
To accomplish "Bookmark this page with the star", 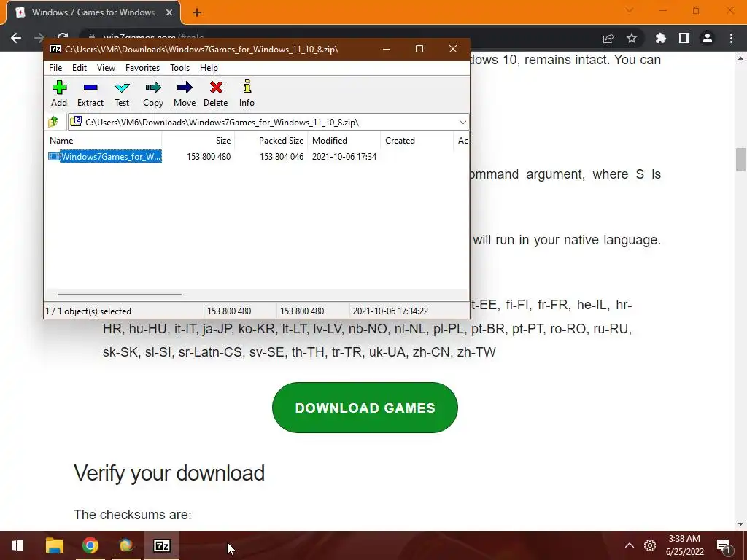I will pyautogui.click(x=632, y=38).
